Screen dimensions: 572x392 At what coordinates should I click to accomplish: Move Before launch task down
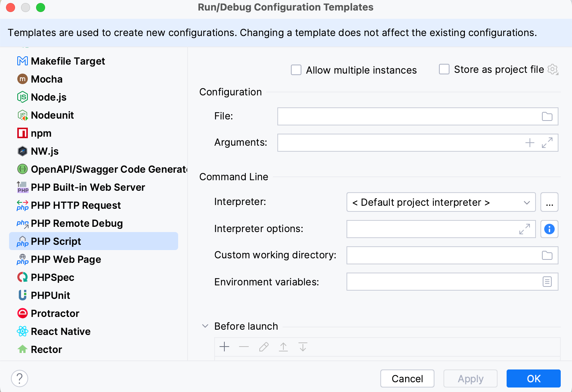tap(303, 347)
